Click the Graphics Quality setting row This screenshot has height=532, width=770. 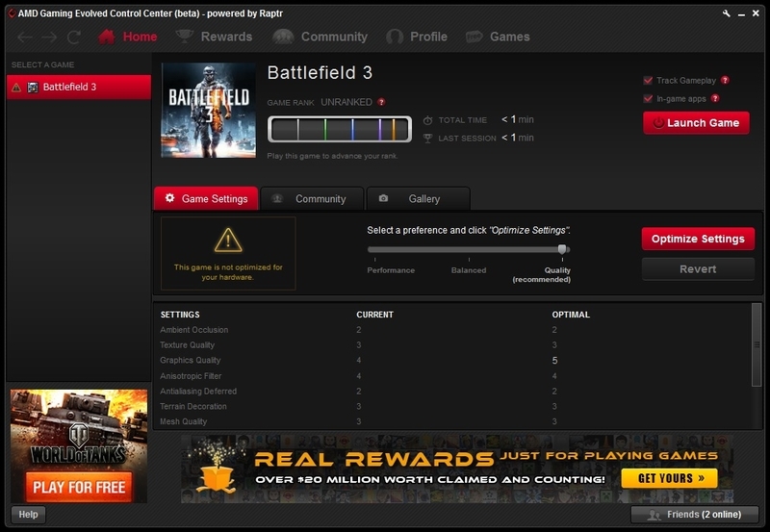point(451,360)
